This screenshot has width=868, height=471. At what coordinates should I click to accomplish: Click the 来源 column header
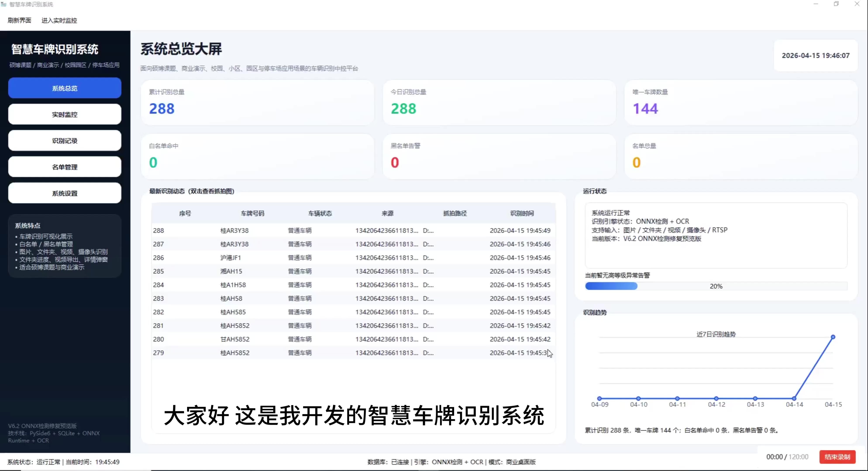[387, 213]
